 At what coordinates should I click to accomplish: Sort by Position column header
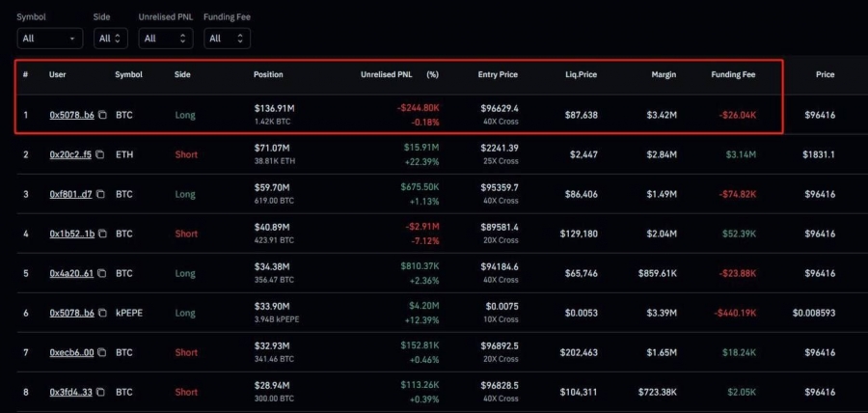[268, 74]
